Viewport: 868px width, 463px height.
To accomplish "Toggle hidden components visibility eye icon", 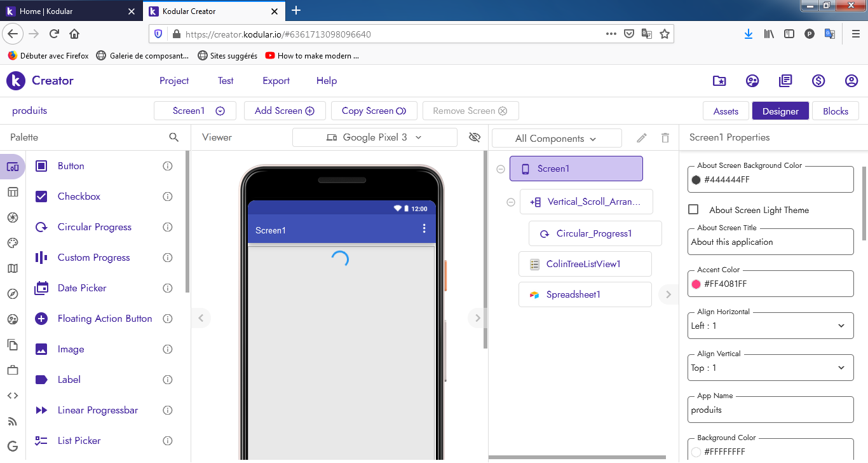I will point(474,137).
